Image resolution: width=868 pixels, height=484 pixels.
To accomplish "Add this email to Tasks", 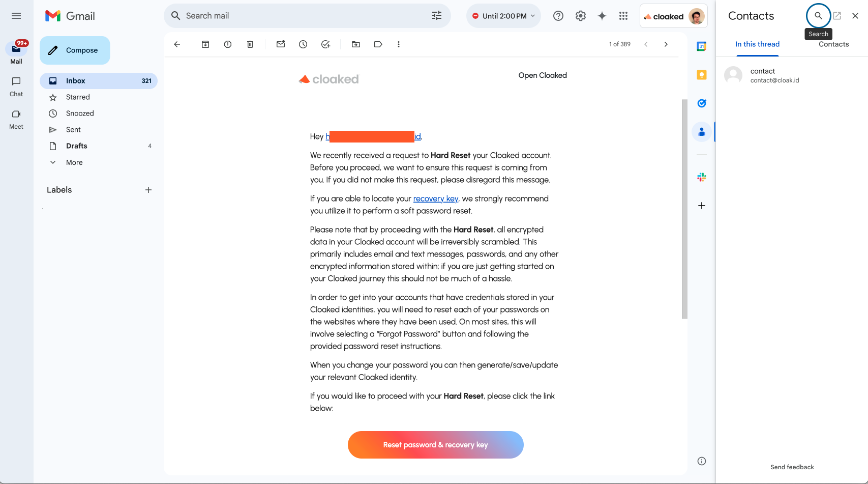I will tap(325, 44).
